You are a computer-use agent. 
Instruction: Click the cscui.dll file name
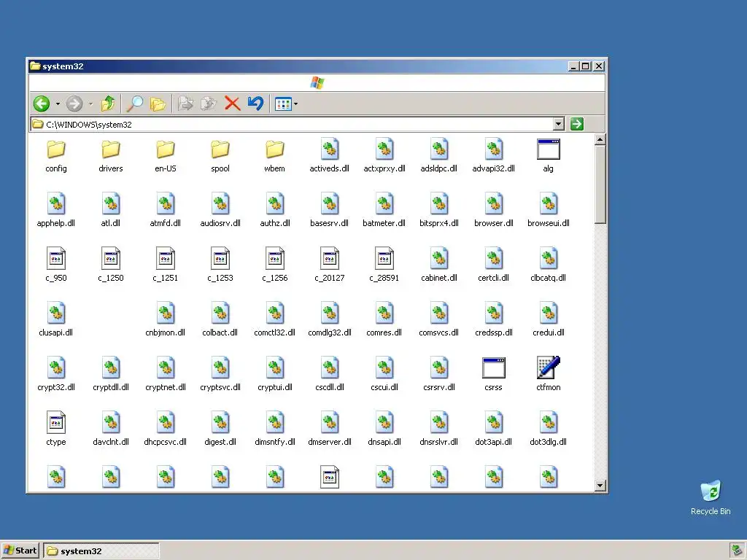[x=384, y=387]
